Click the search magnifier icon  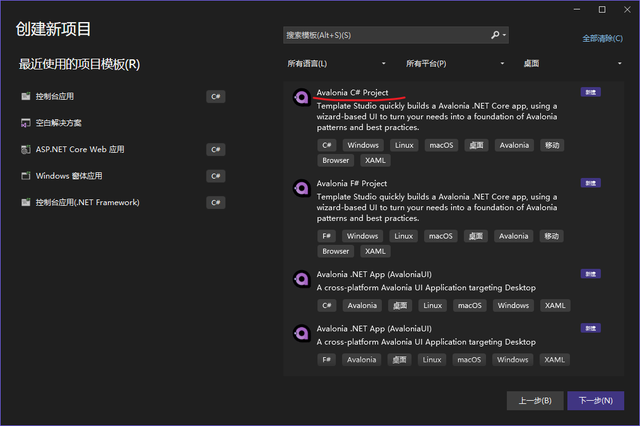pos(495,35)
